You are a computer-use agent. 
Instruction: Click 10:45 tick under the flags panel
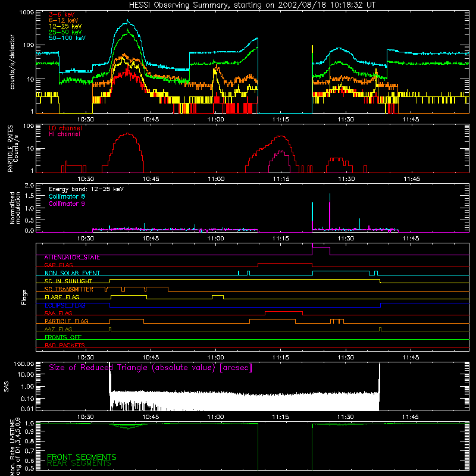pos(151,358)
